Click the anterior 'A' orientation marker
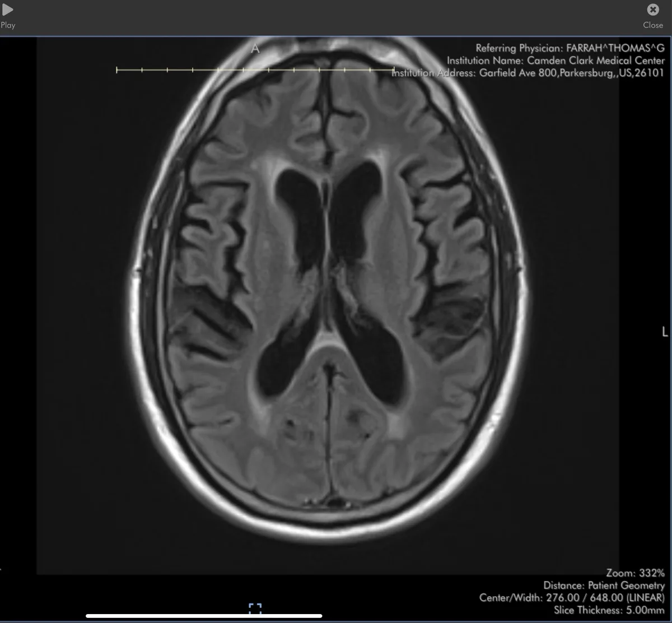Viewport: 672px width, 623px height. [255, 49]
